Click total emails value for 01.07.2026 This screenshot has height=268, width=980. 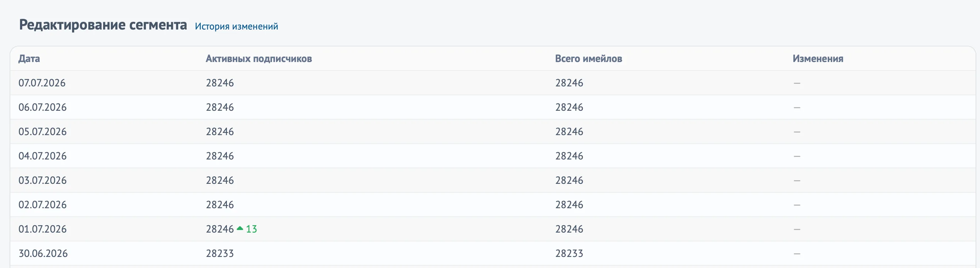(569, 229)
